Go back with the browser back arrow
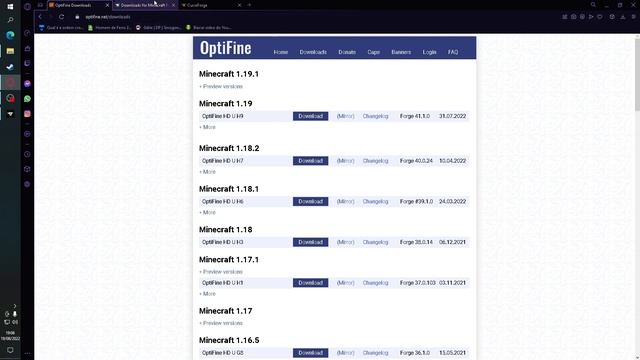 click(x=40, y=17)
